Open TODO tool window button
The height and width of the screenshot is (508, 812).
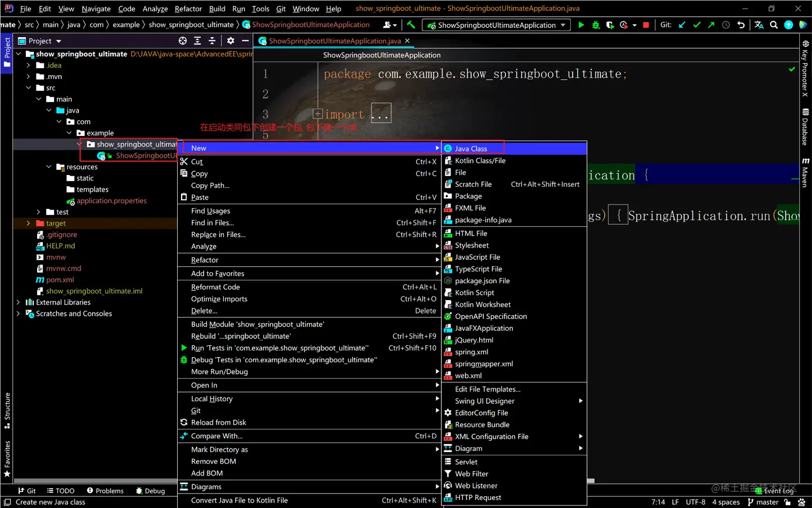[61, 491]
